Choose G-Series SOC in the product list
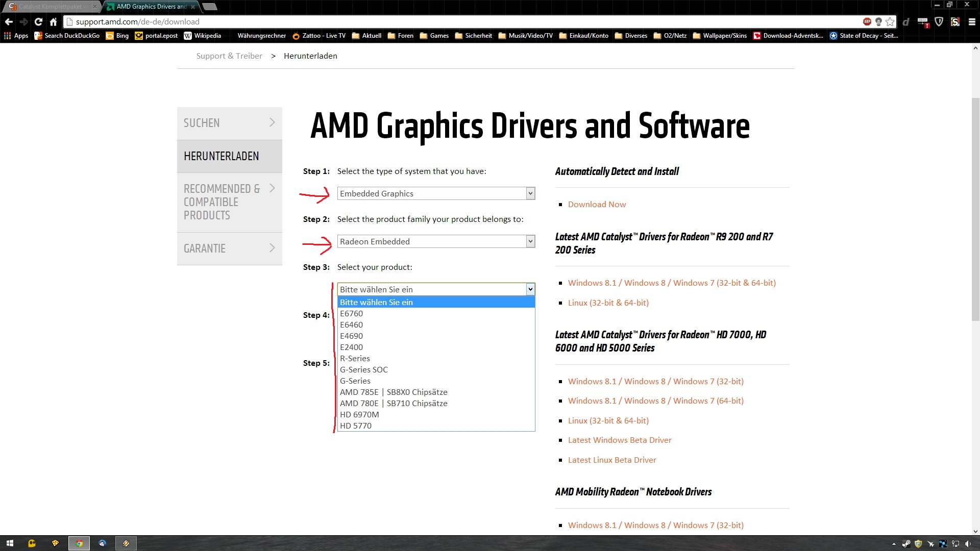The image size is (980, 551). point(363,370)
